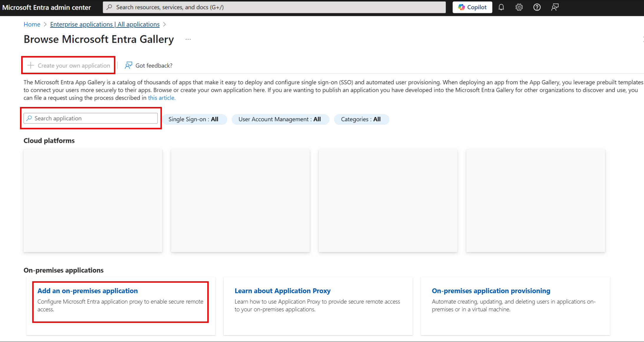This screenshot has height=342, width=644.
Task: Click the magnifier icon in Search application box
Action: coord(29,118)
